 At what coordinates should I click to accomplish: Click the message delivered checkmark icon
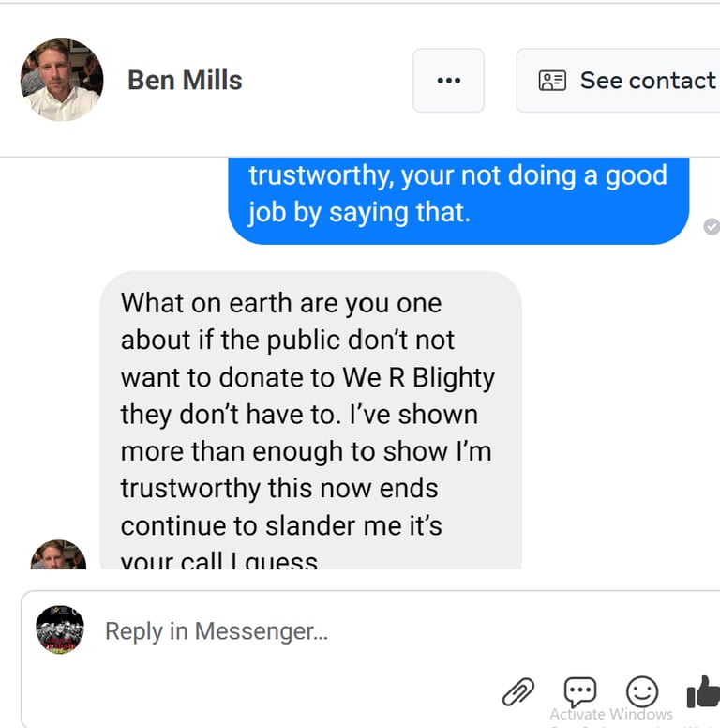pyautogui.click(x=712, y=226)
